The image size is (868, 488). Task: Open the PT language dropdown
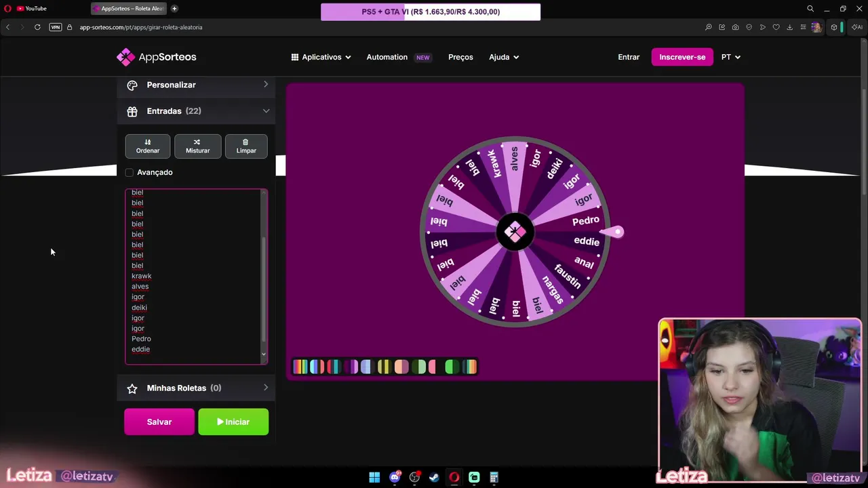coord(731,57)
